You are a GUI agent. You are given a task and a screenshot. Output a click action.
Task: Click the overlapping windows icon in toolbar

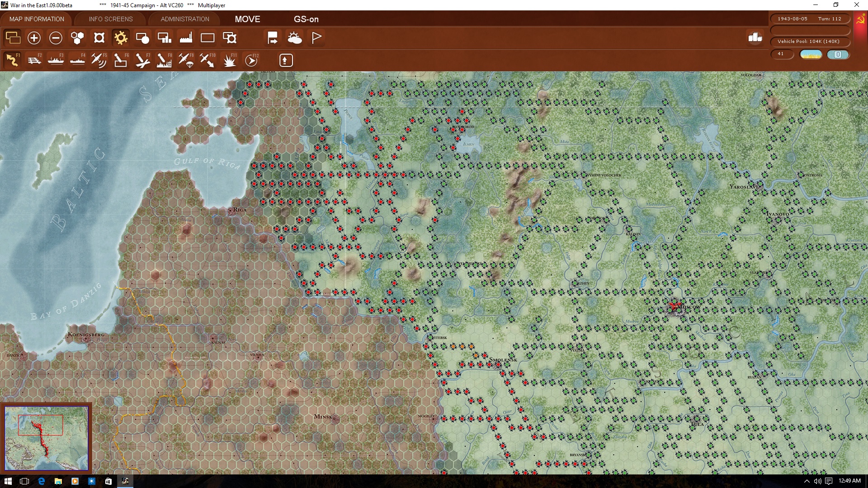tap(13, 38)
